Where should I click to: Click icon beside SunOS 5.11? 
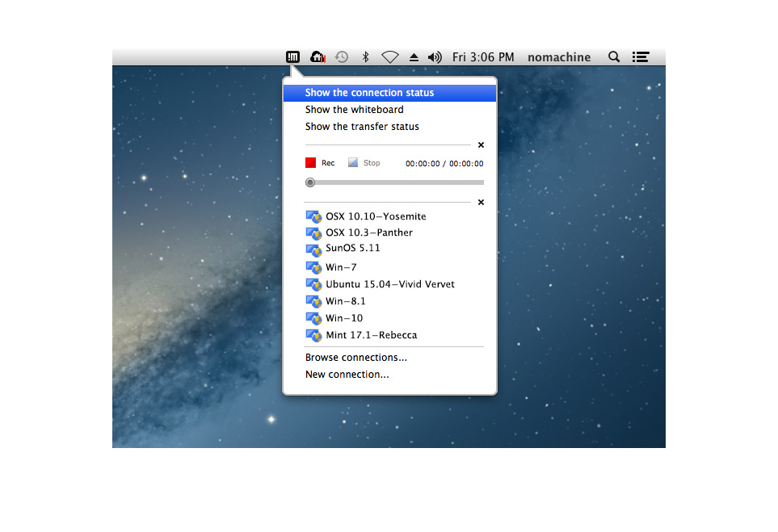tap(313, 249)
